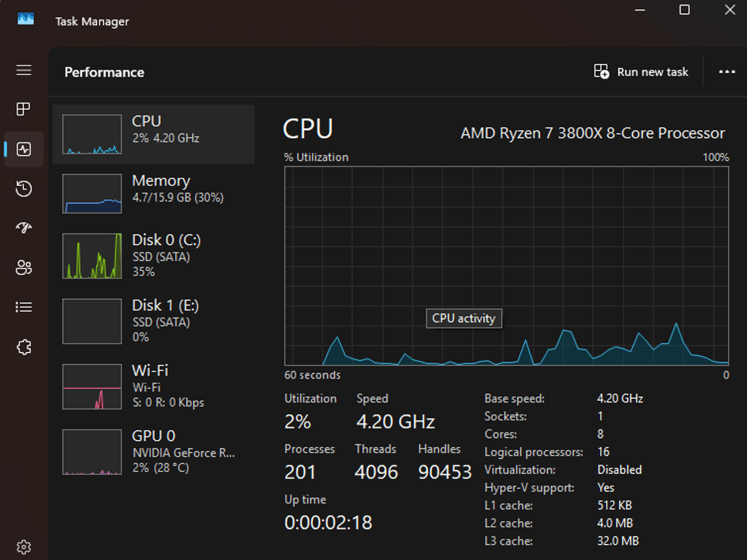This screenshot has width=747, height=560.
Task: Click the CPU mini graph thumbnail
Action: click(92, 134)
